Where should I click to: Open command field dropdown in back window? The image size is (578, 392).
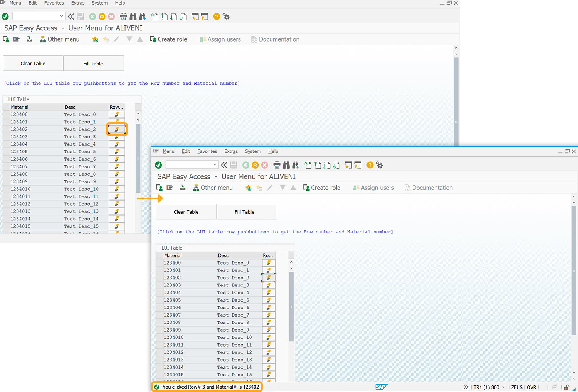[61, 16]
